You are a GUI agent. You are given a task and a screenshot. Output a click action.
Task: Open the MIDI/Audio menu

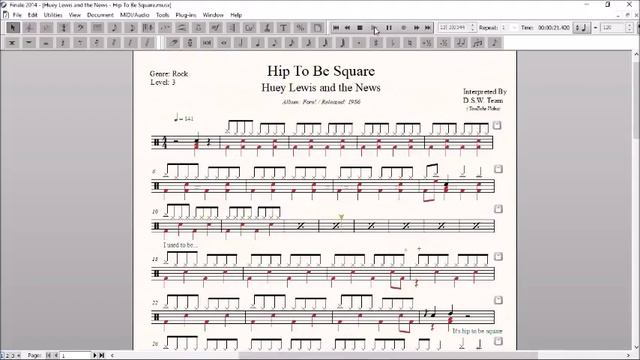[x=135, y=15]
